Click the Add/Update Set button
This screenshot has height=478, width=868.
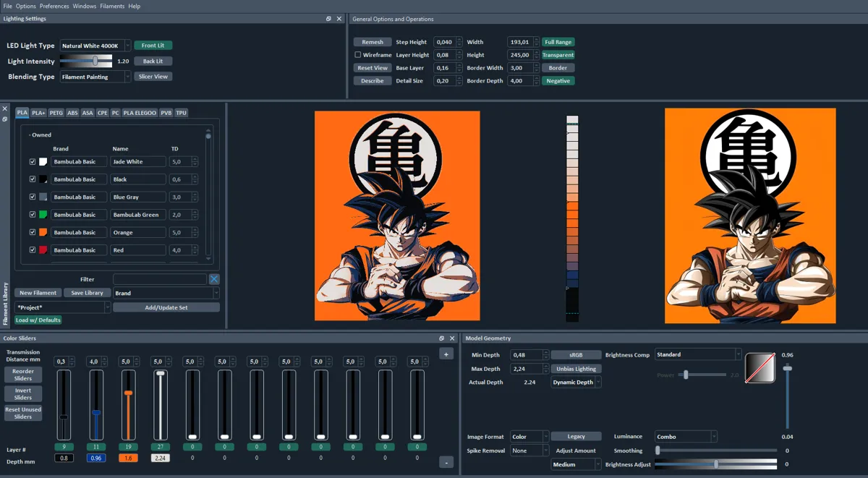click(x=166, y=307)
